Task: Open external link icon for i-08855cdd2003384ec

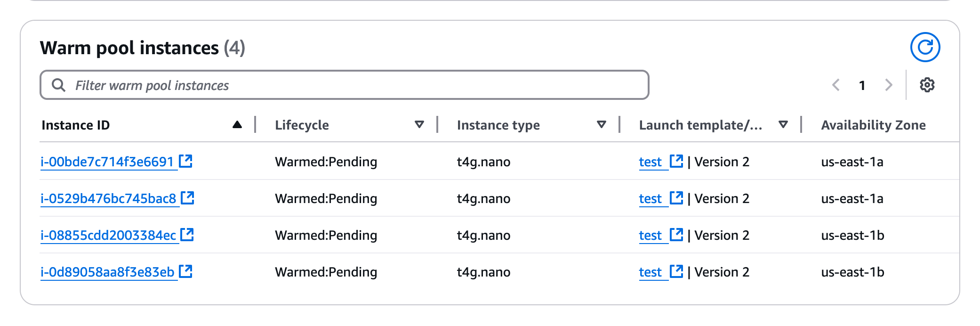Action: pyautogui.click(x=187, y=235)
